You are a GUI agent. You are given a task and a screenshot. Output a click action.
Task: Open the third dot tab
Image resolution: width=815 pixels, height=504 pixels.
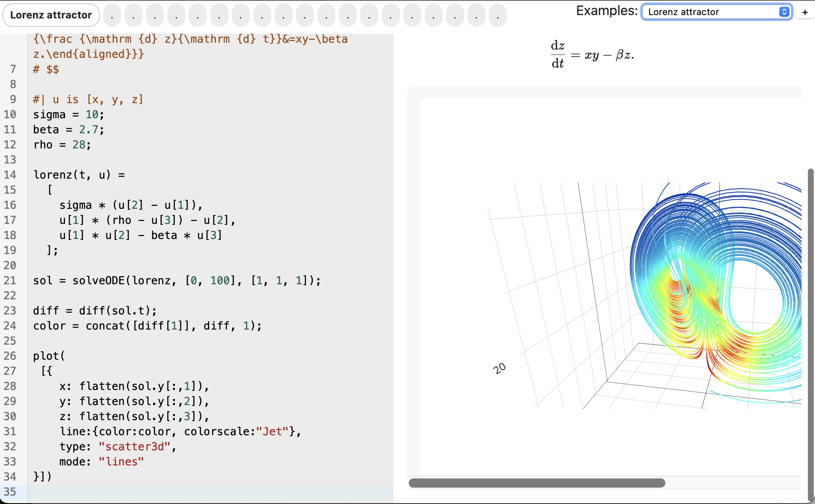point(155,16)
